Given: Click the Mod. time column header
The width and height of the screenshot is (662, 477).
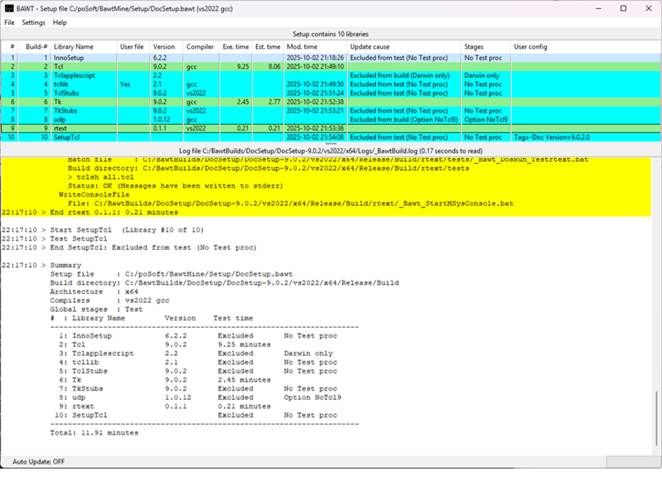Looking at the screenshot, I should point(303,46).
